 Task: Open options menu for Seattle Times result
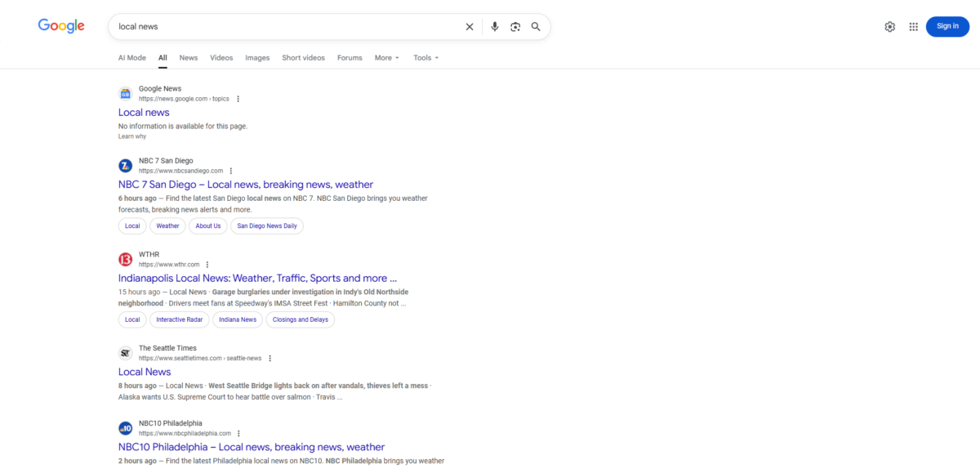(x=270, y=359)
